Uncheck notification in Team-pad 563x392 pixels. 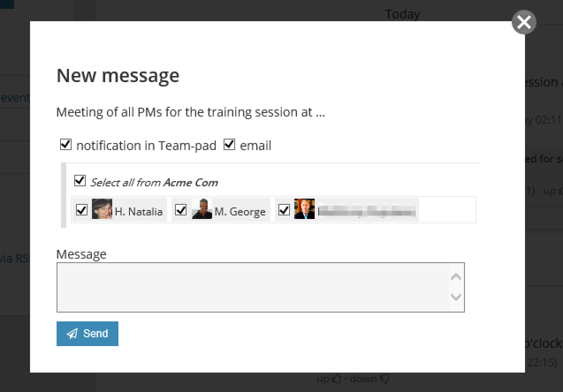click(x=65, y=143)
